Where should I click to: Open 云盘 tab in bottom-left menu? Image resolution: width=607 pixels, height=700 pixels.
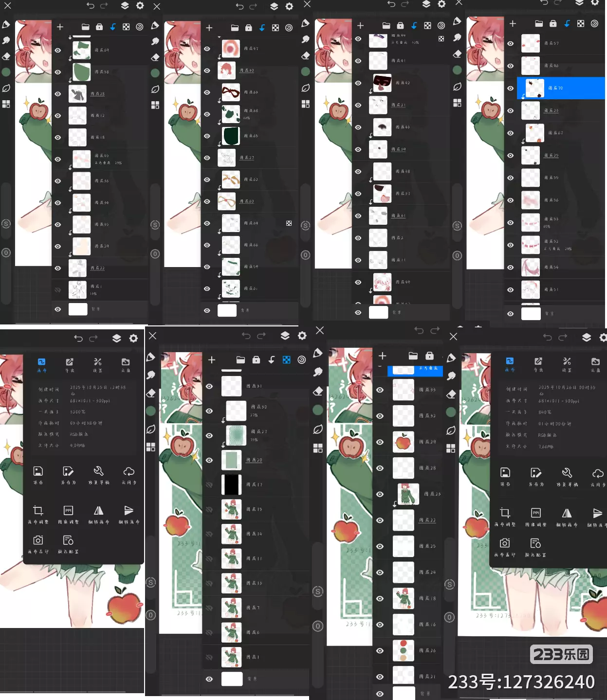(126, 365)
